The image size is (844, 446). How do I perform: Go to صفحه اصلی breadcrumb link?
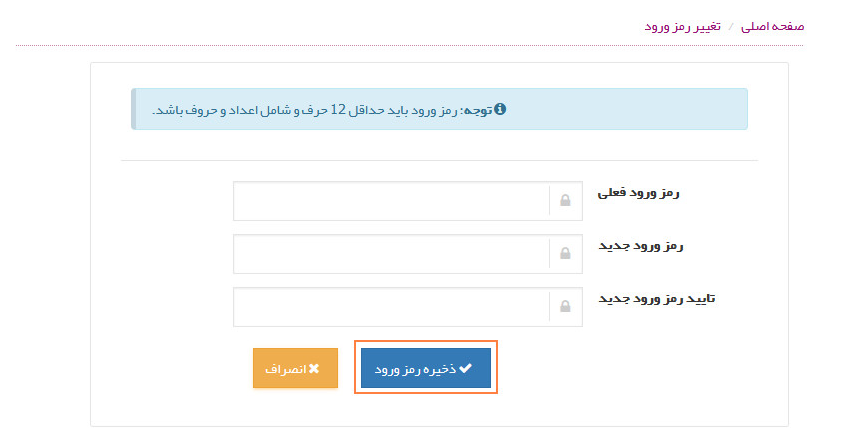click(772, 26)
